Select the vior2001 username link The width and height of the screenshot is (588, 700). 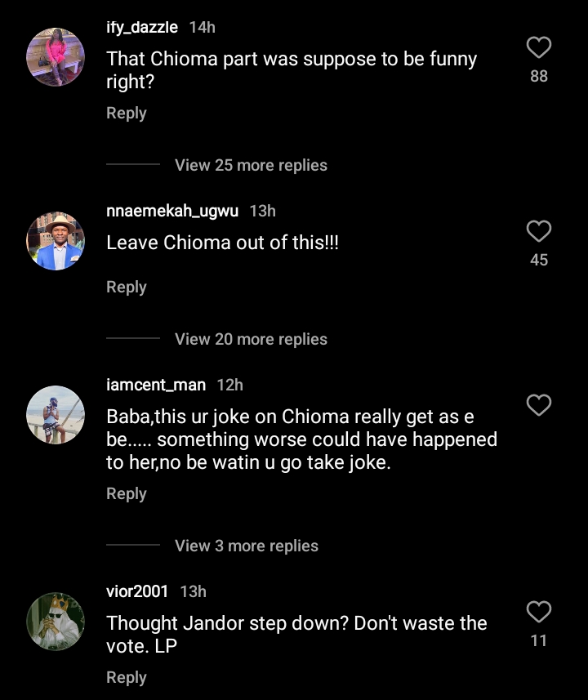pos(137,591)
